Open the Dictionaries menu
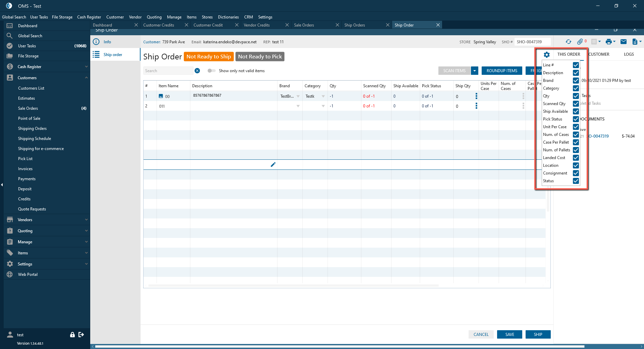This screenshot has height=349, width=644. point(228,17)
